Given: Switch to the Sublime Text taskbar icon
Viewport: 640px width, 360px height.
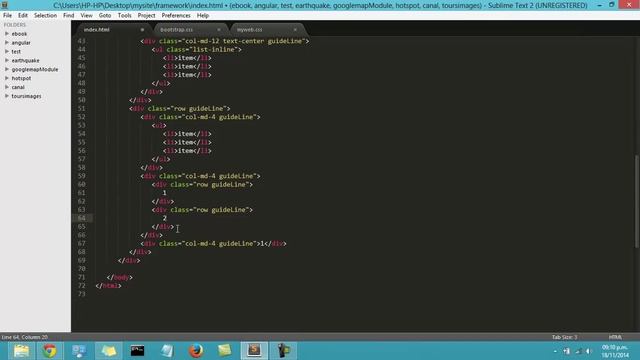Looking at the screenshot, I should pyautogui.click(x=254, y=351).
